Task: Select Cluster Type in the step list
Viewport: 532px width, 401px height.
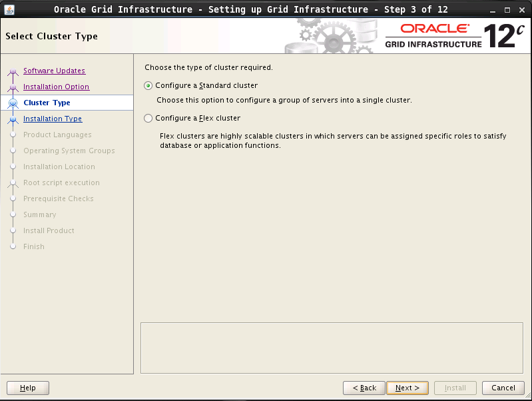Action: click(x=47, y=103)
